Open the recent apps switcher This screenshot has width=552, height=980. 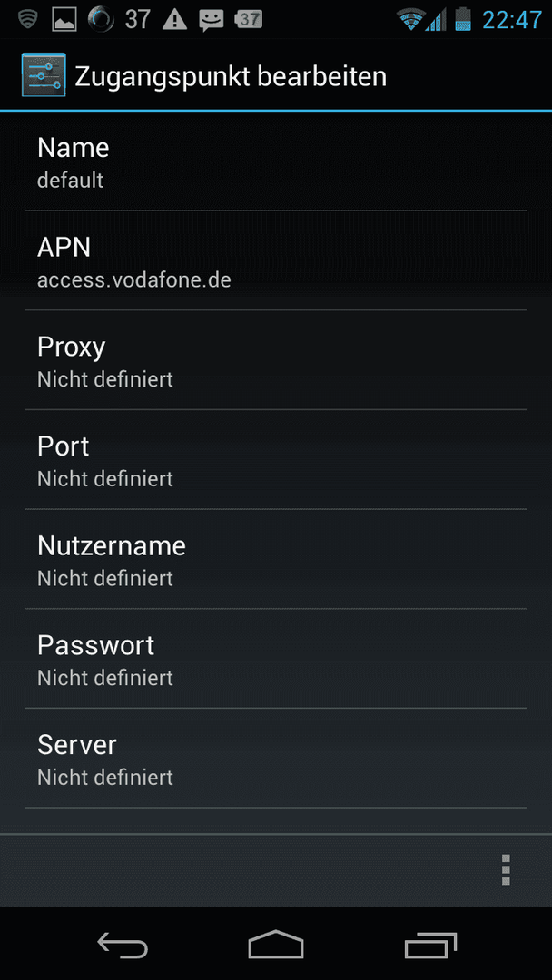click(430, 945)
